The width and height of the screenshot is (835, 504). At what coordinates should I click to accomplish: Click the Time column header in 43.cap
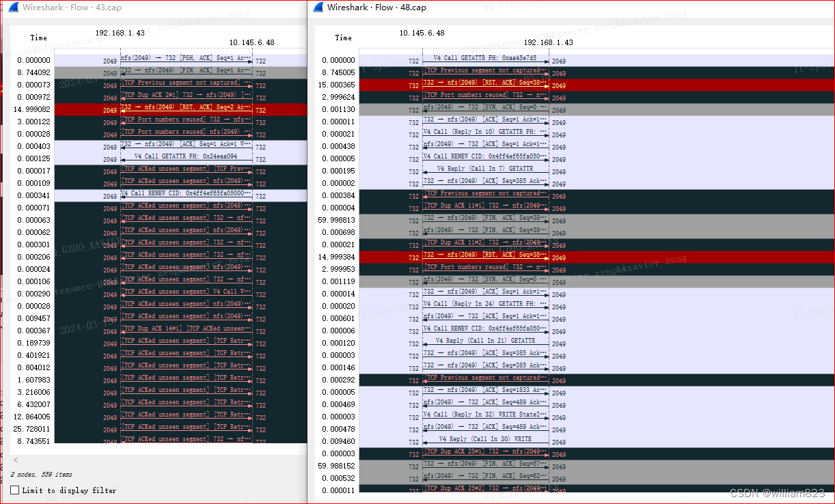point(39,38)
